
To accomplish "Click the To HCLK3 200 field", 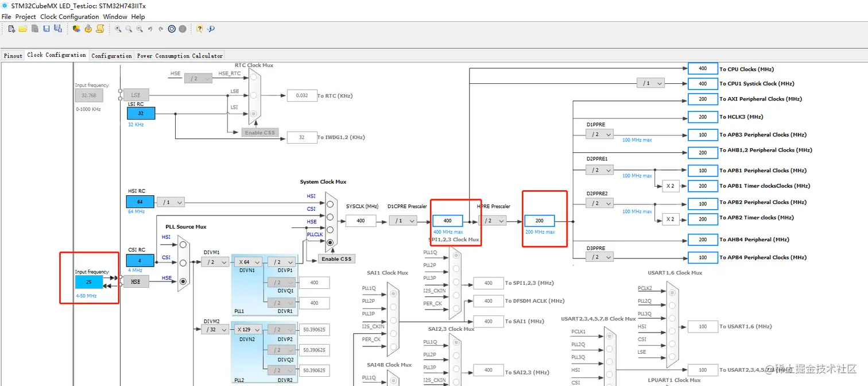I will click(703, 117).
